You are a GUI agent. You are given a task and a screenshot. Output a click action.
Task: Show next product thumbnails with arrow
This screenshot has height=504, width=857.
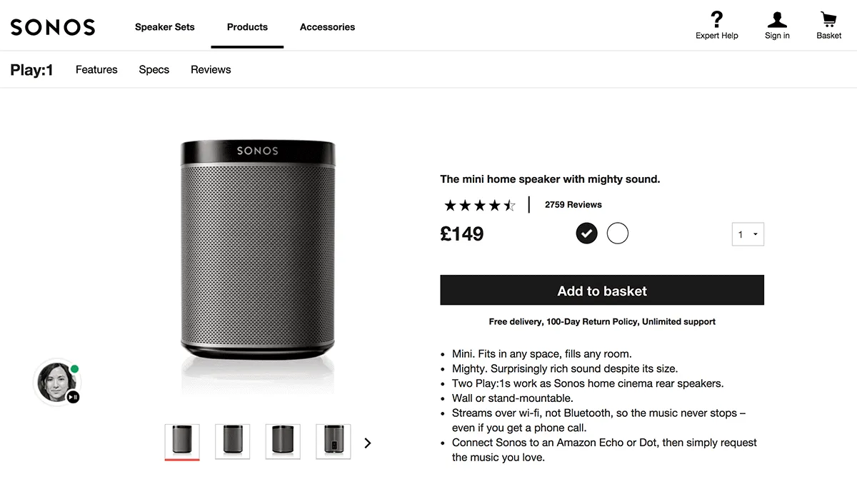click(x=368, y=443)
